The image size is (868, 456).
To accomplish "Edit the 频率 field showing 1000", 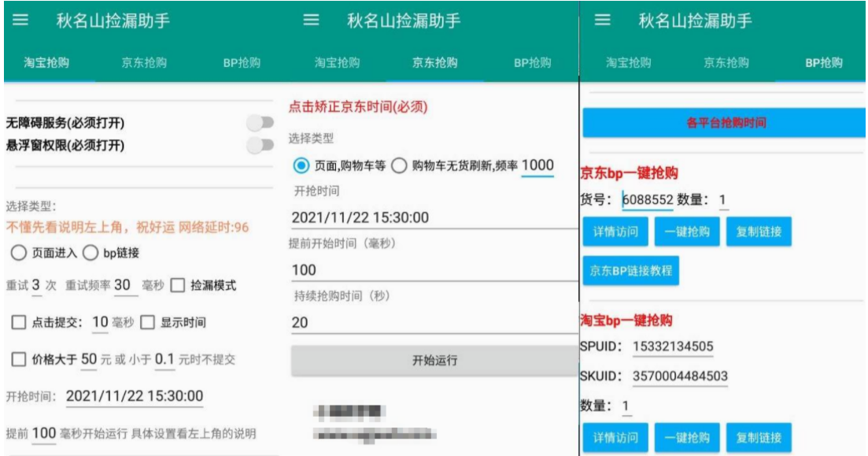I will coord(537,165).
